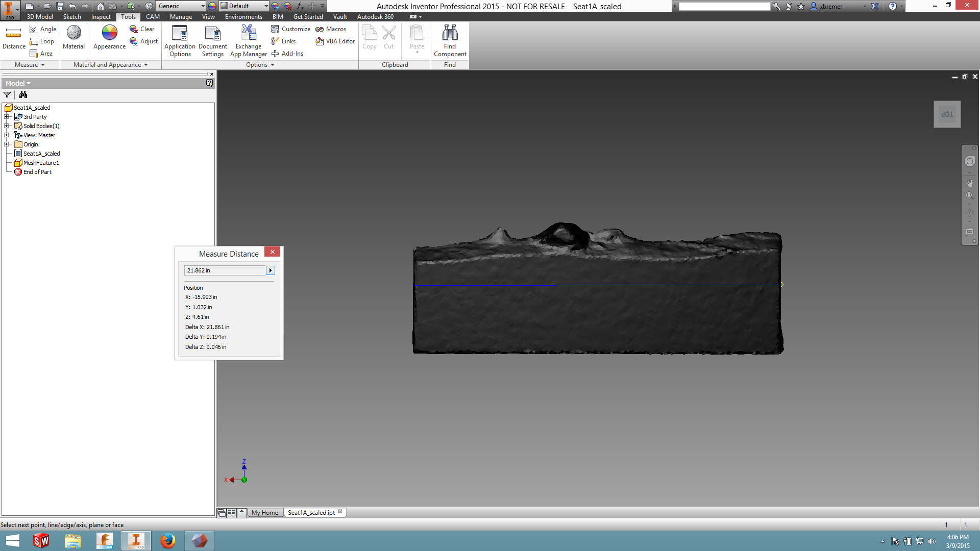Click the fx Parameters icon

(x=300, y=6)
